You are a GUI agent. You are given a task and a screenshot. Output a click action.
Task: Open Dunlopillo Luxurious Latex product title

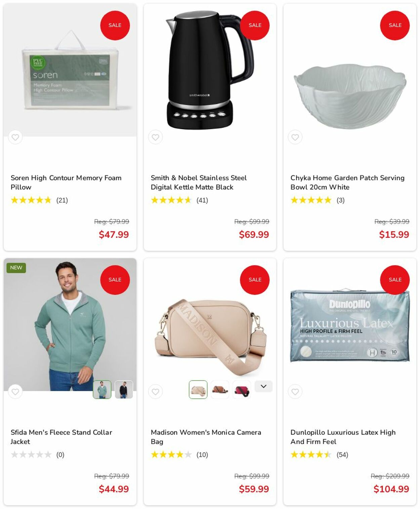[x=343, y=437]
